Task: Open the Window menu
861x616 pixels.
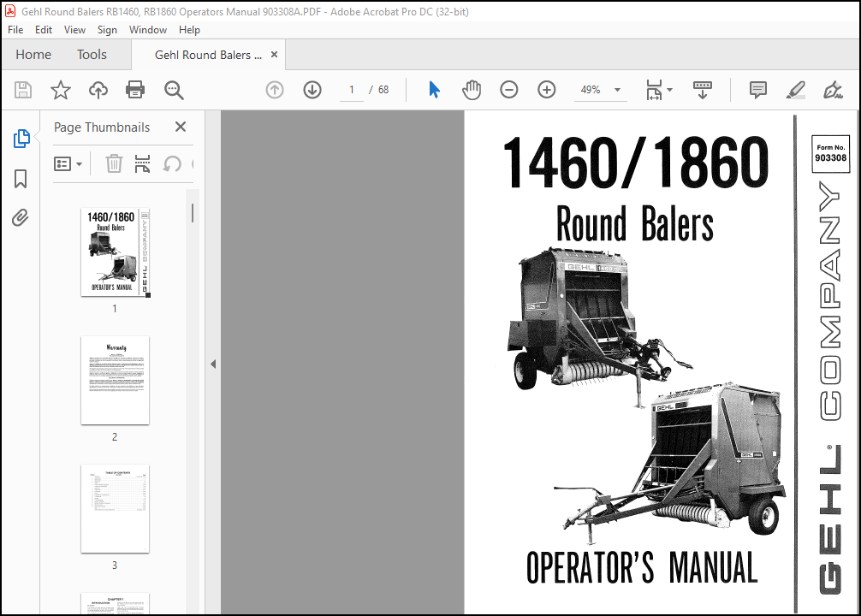Action: coord(148,30)
